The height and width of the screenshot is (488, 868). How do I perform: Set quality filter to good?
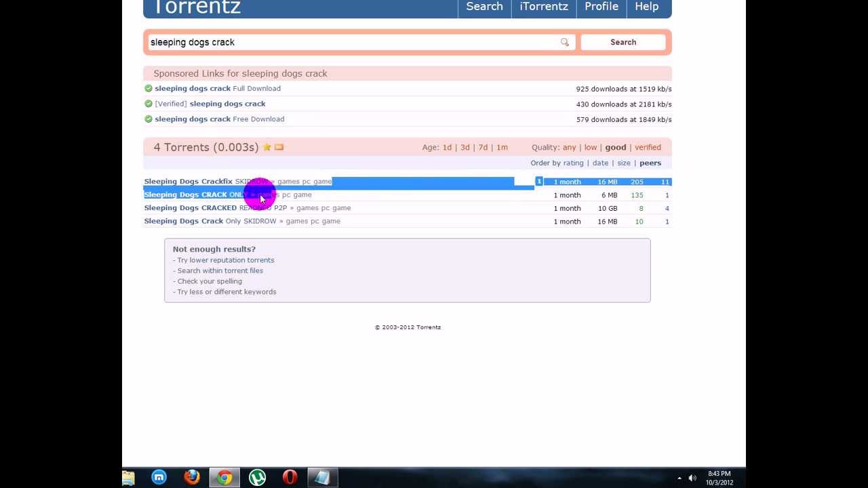coord(615,147)
